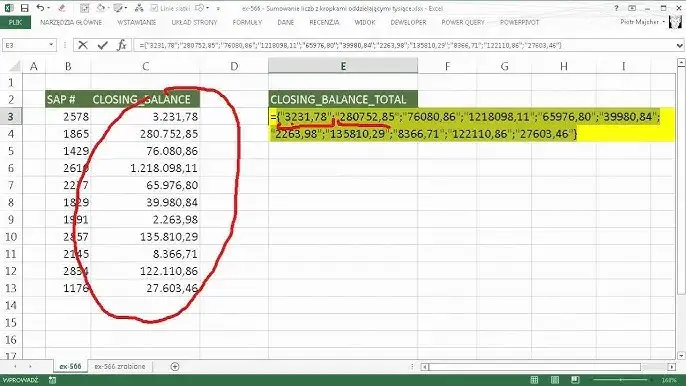Add a new sheet with plus
The width and height of the screenshot is (686, 386).
click(175, 367)
